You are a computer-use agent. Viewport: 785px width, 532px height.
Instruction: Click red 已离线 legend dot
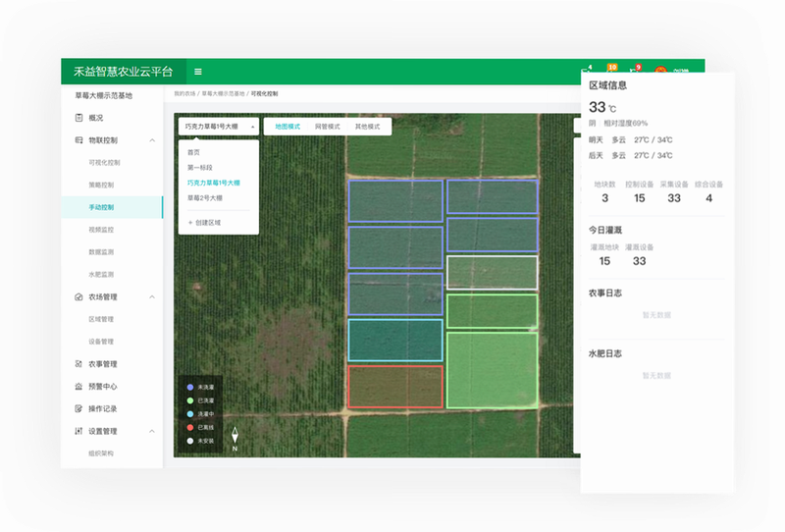pyautogui.click(x=190, y=427)
